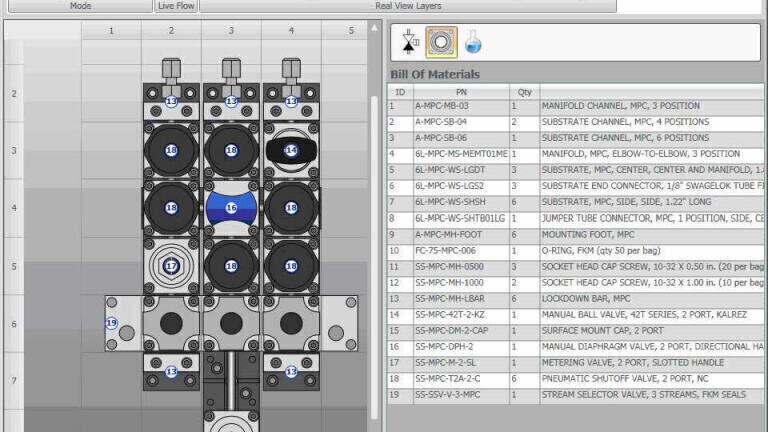
Task: Click the Qty column header
Action: coord(525,92)
